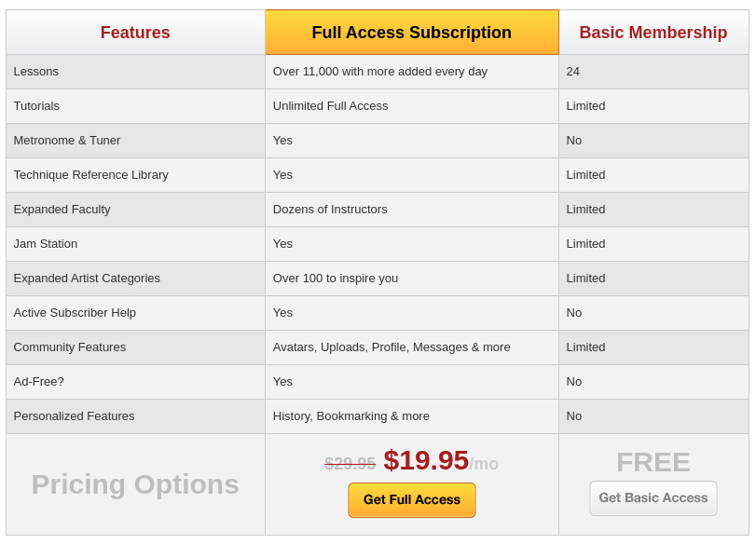Click the large FREE price text
Viewport: 756px width, 544px height.
[x=653, y=462]
